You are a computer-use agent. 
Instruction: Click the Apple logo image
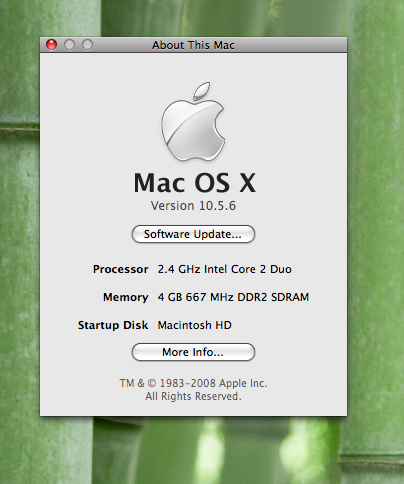193,121
